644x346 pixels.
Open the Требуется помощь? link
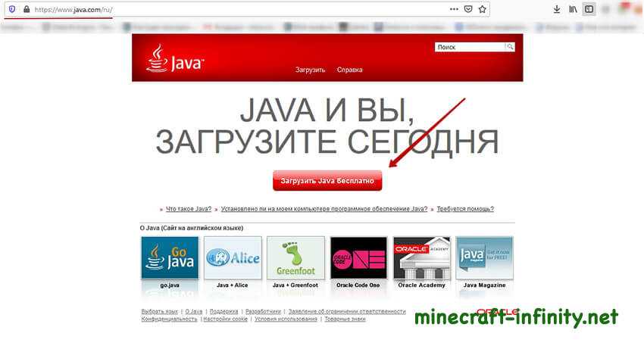click(465, 209)
